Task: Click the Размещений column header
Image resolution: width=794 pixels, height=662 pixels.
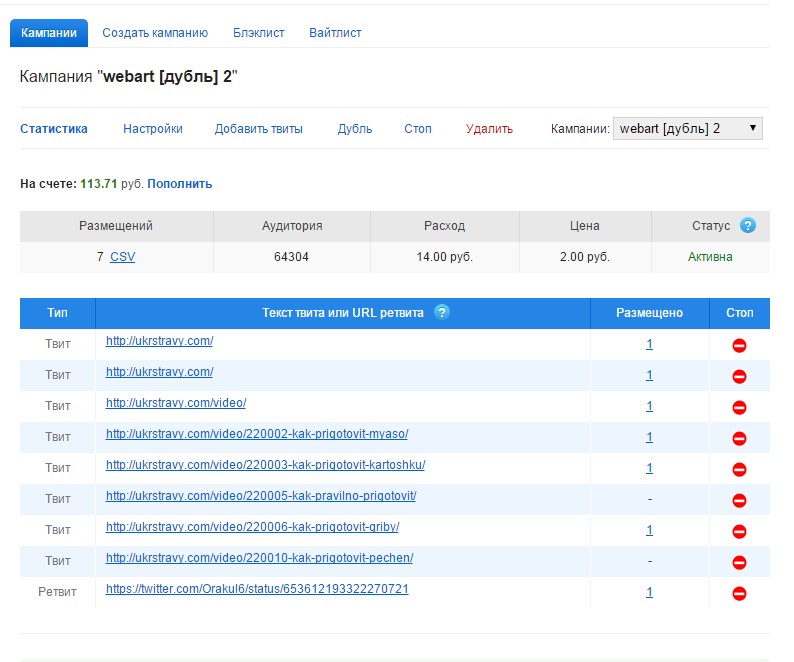Action: [x=116, y=226]
